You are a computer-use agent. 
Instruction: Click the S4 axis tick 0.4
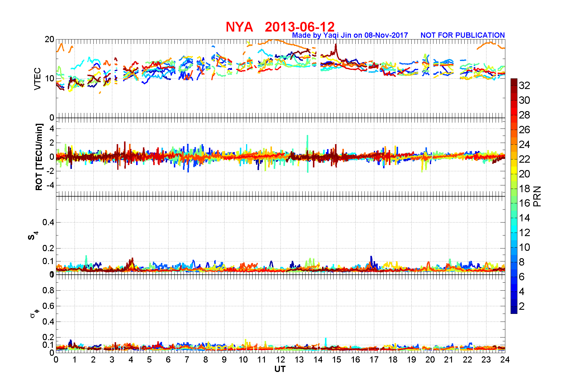point(48,222)
